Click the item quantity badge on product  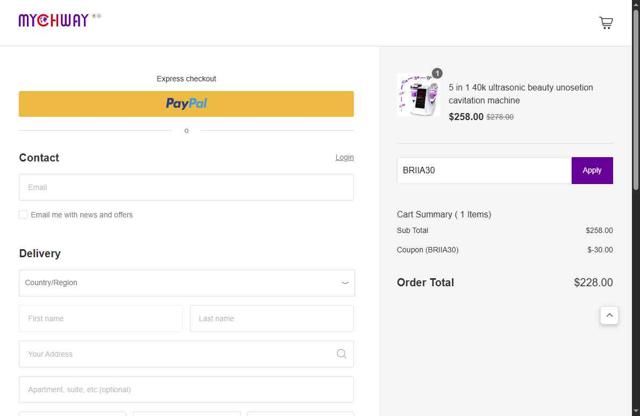437,73
